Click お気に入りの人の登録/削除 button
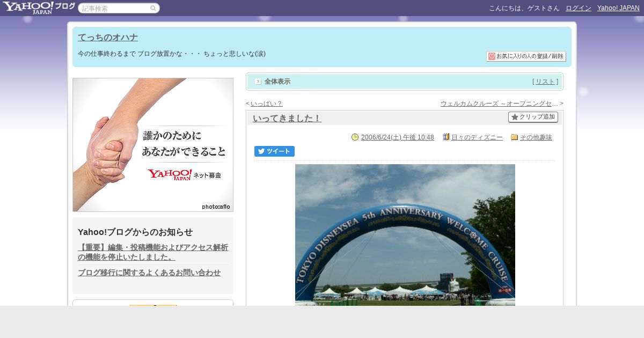The height and width of the screenshot is (338, 644). 526,56
